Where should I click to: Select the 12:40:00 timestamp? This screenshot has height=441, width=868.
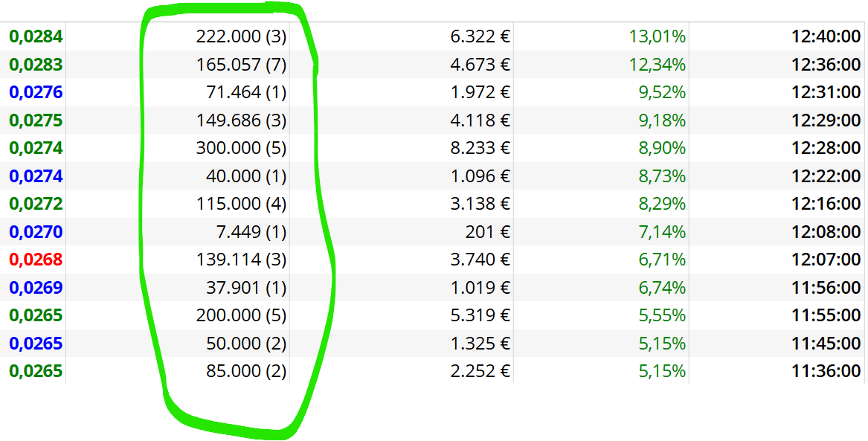[x=826, y=37]
